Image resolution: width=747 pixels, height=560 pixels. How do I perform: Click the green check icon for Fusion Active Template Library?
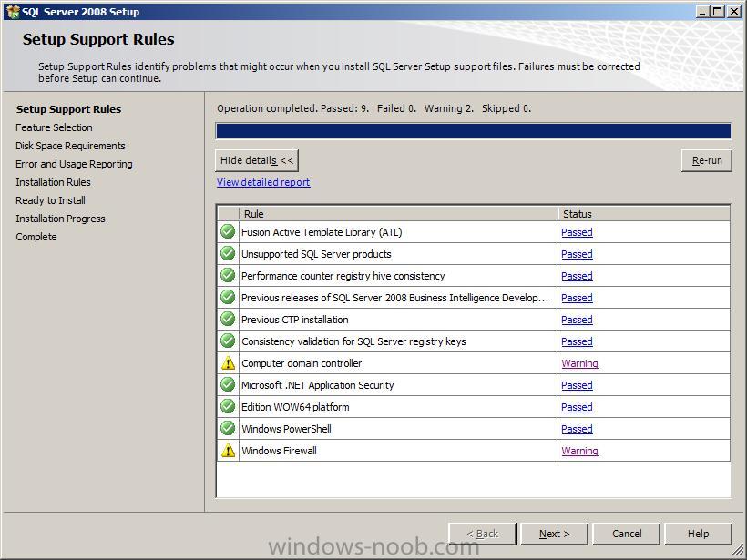pyautogui.click(x=228, y=232)
